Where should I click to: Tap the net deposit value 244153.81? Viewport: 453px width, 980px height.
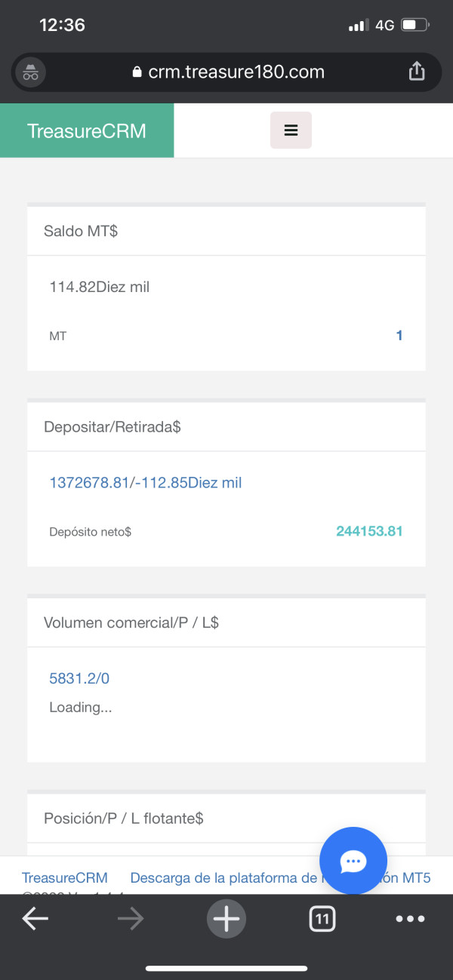pyautogui.click(x=369, y=531)
